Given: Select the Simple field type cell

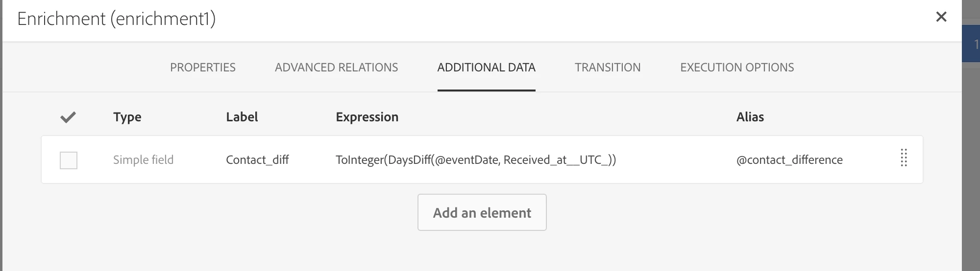Looking at the screenshot, I should [x=143, y=160].
